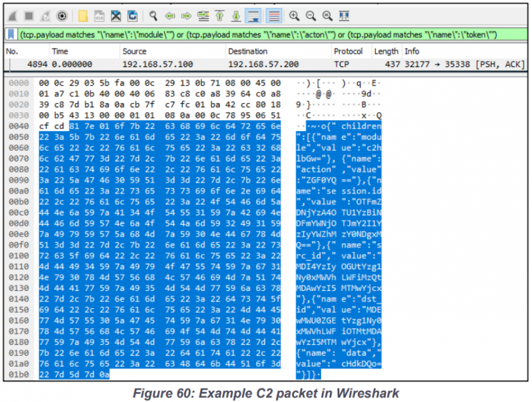532x402 pixels.
Task: Zoom in the main window text
Action: [x=294, y=16]
